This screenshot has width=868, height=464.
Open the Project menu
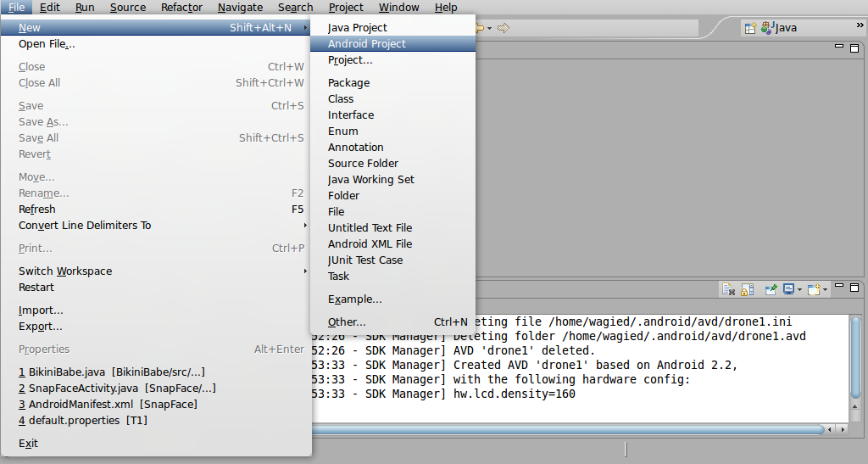click(x=346, y=7)
